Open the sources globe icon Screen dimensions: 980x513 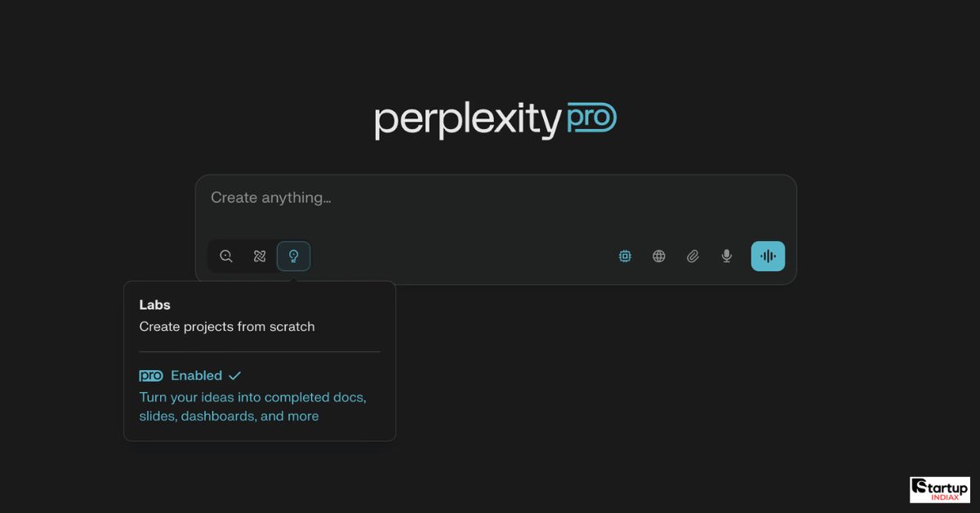pyautogui.click(x=659, y=256)
